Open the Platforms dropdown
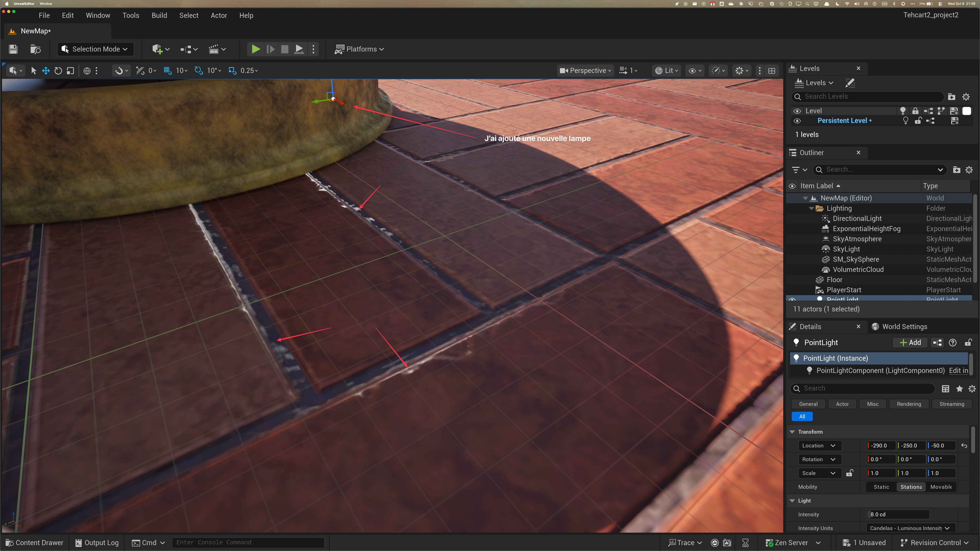 tap(359, 49)
